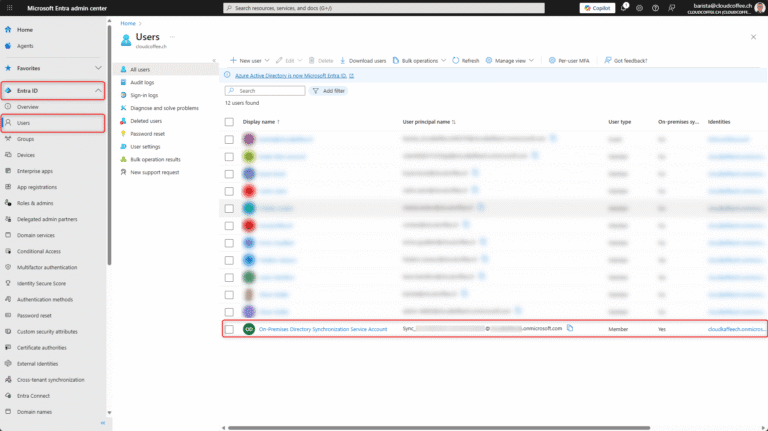Click the Copilot button
Image resolution: width=768 pixels, height=431 pixels.
click(x=597, y=8)
